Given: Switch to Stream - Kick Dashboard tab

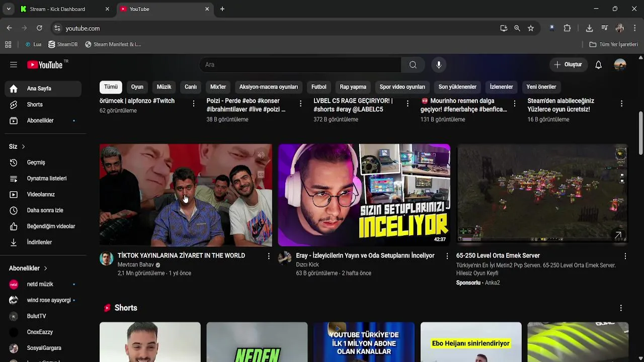Looking at the screenshot, I should [64, 9].
